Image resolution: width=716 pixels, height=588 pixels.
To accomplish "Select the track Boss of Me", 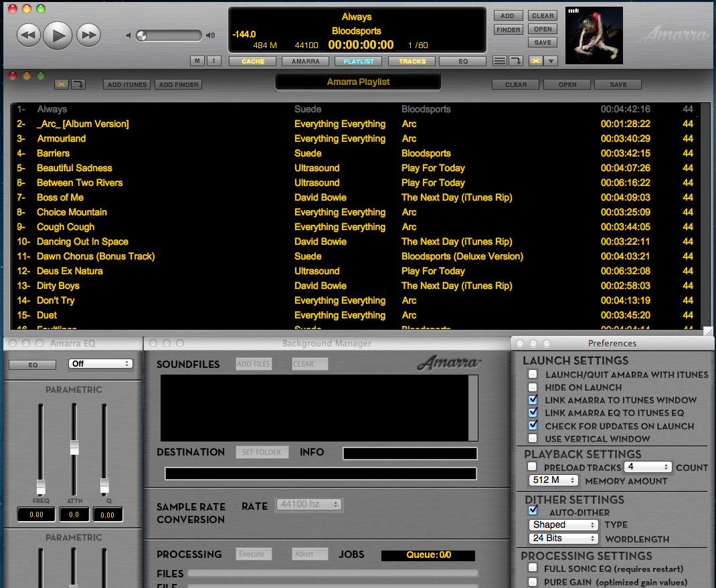I will pos(356,198).
